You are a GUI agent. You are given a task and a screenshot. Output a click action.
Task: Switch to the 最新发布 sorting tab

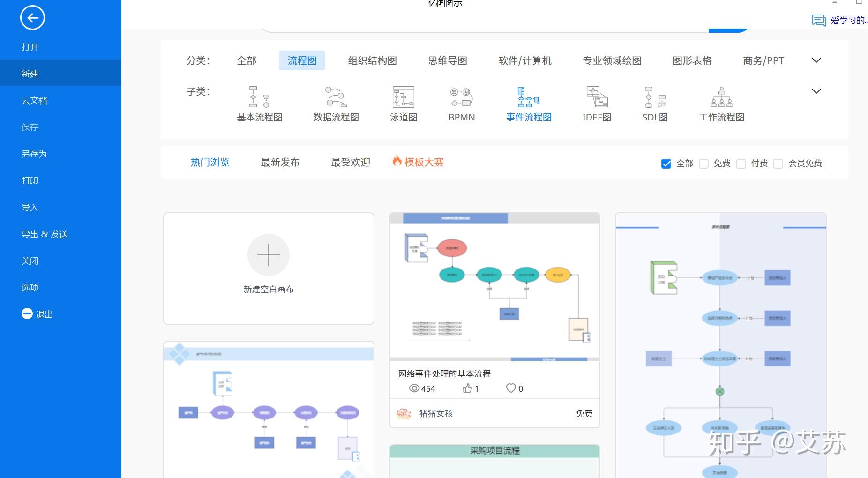coord(280,162)
